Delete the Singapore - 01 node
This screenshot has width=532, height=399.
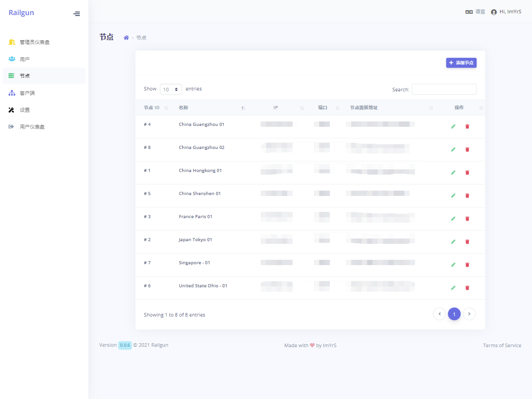[467, 265]
